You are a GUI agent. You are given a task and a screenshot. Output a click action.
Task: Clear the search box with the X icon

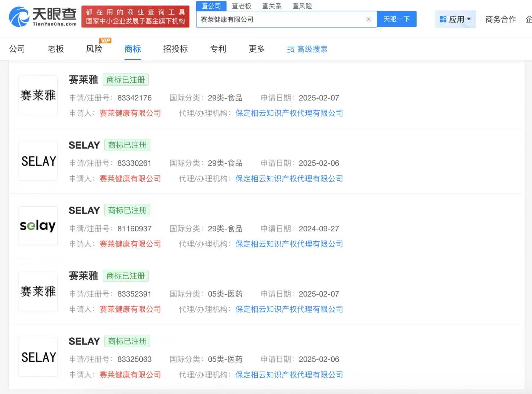pyautogui.click(x=368, y=19)
